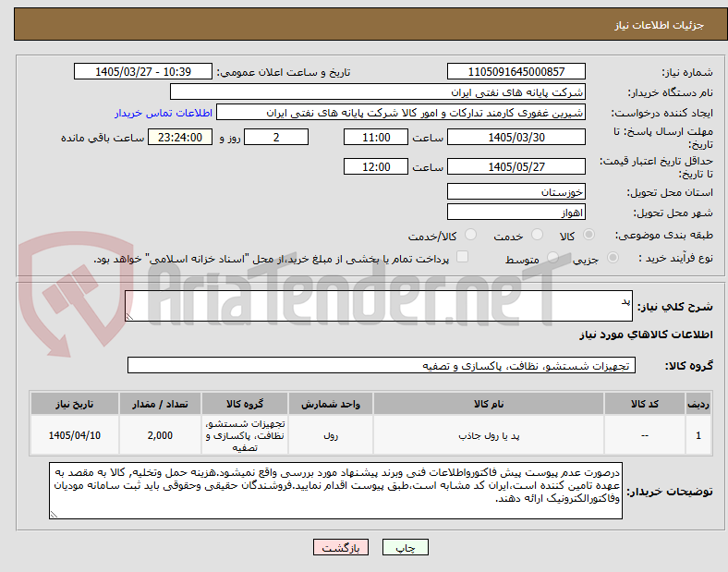Click the ردیف column header
The image size is (728, 572).
pos(698,404)
